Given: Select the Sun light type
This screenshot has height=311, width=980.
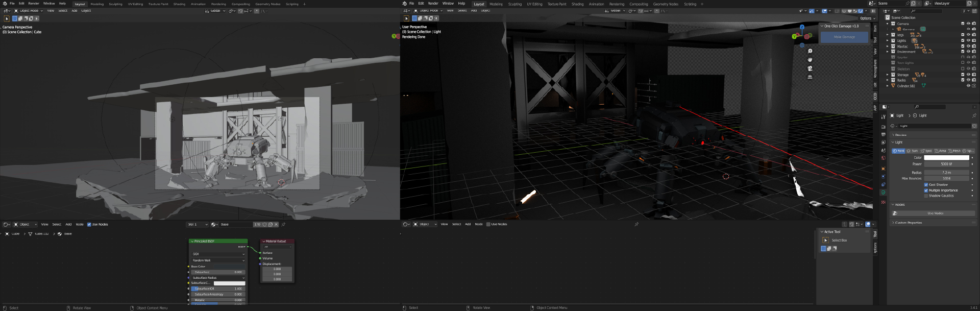Looking at the screenshot, I should (x=912, y=151).
